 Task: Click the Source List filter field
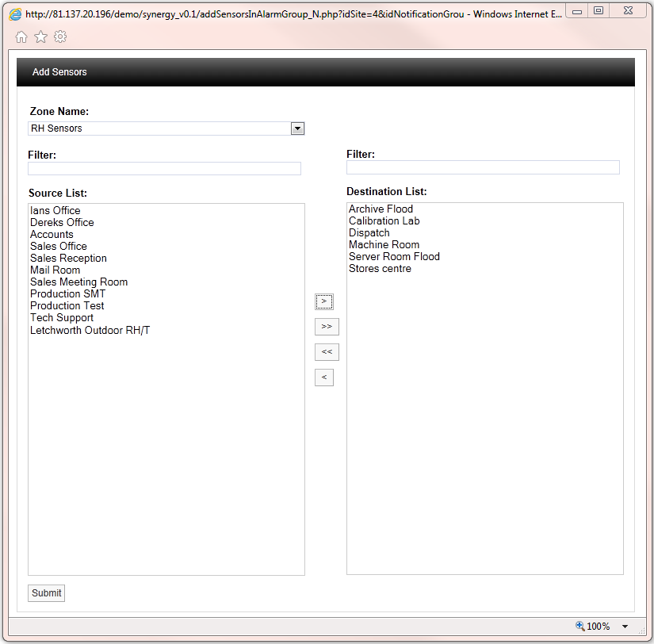tap(164, 168)
